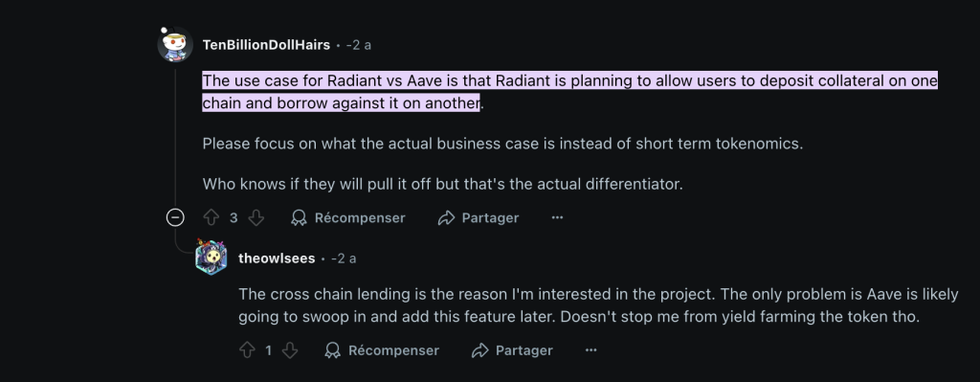This screenshot has height=382, width=980.
Task: Click Récompenser under the first comment
Action: click(x=348, y=217)
